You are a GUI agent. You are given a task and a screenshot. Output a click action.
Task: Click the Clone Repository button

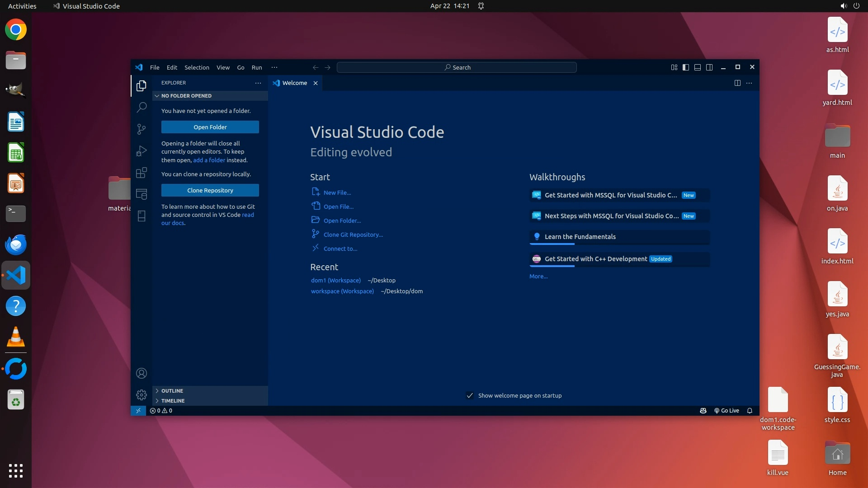click(210, 190)
